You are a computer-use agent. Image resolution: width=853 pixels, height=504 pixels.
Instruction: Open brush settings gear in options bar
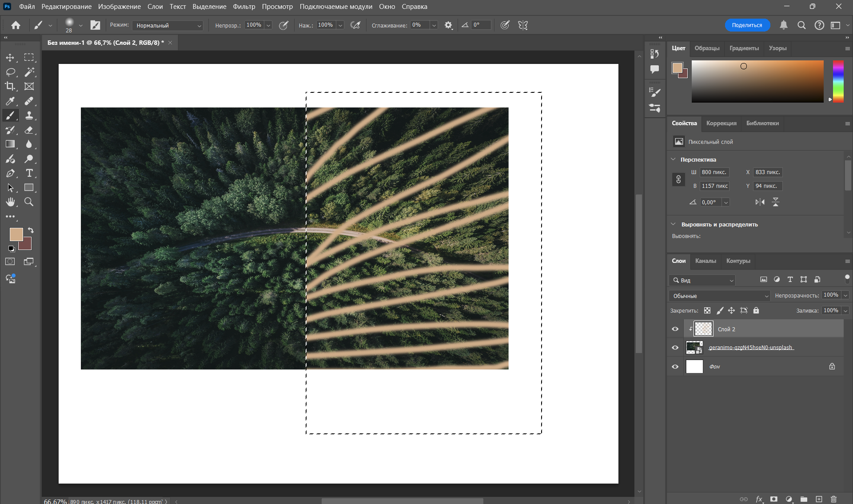click(x=448, y=25)
